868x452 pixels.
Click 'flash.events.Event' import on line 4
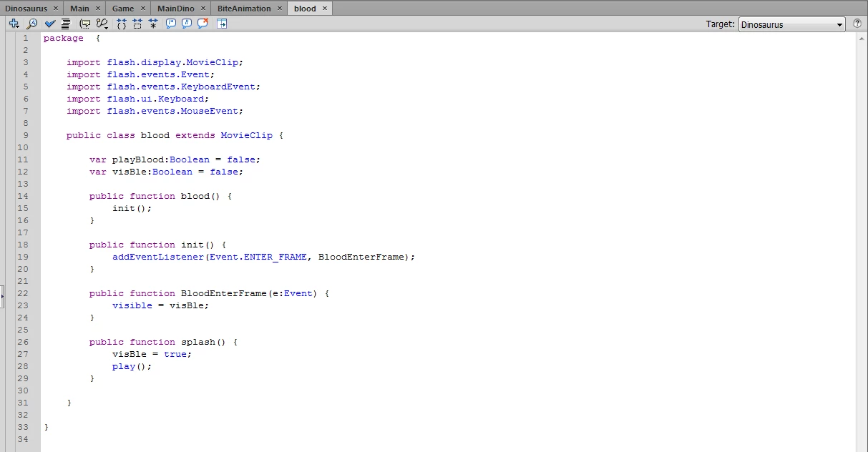[x=158, y=74]
